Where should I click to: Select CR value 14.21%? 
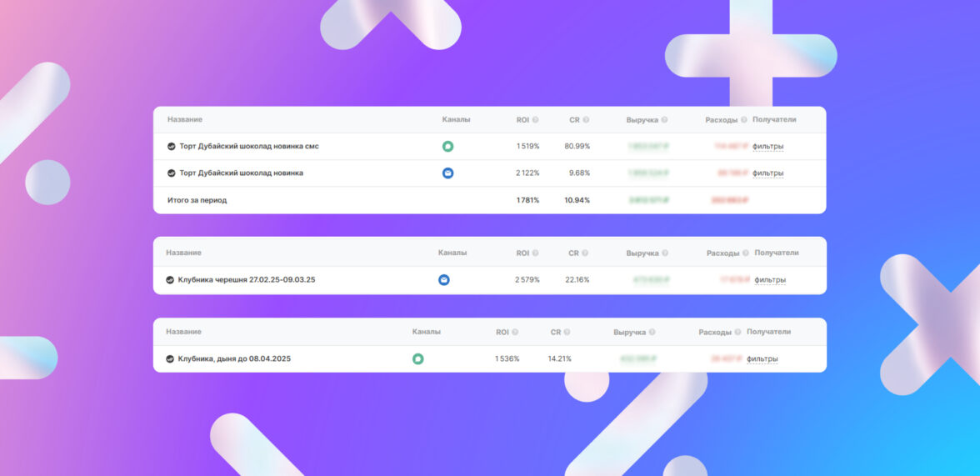click(559, 359)
